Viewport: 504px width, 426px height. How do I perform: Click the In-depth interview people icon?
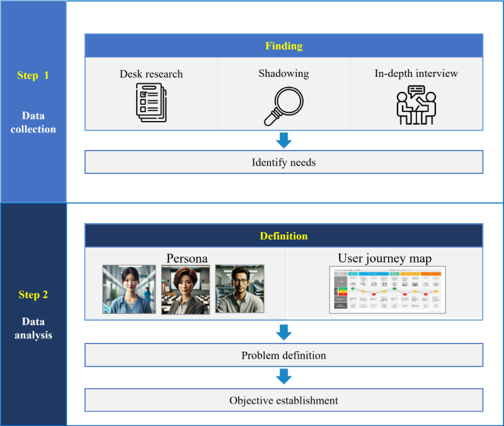(x=416, y=105)
